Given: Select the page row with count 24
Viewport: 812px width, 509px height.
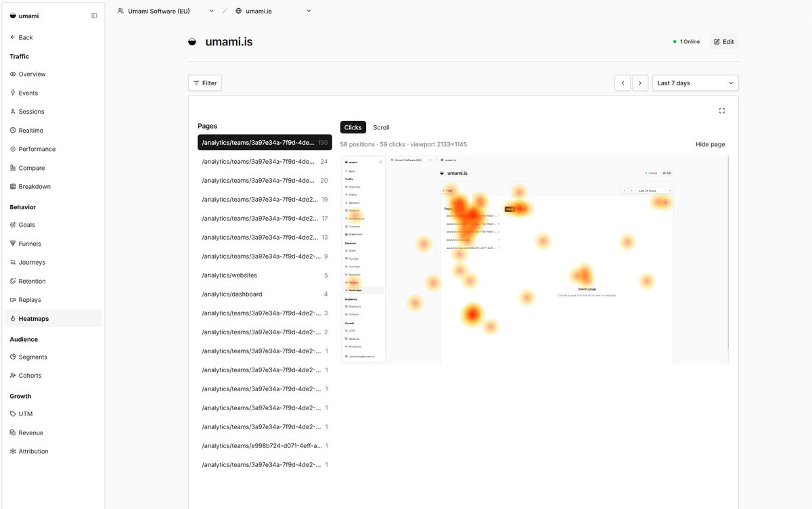Looking at the screenshot, I should (265, 162).
